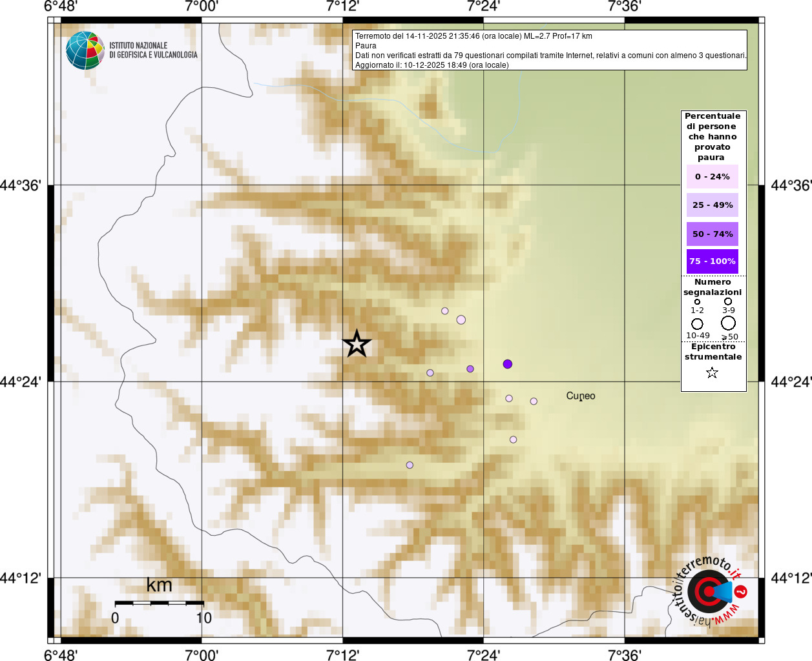
Task: Click the 'Aggiornato il: 10-12-2025' line
Action: [432, 65]
